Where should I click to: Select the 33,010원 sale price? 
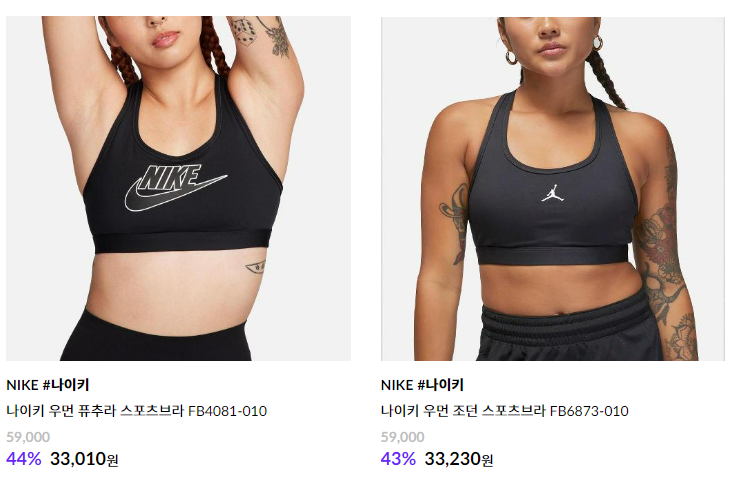pyautogui.click(x=84, y=459)
